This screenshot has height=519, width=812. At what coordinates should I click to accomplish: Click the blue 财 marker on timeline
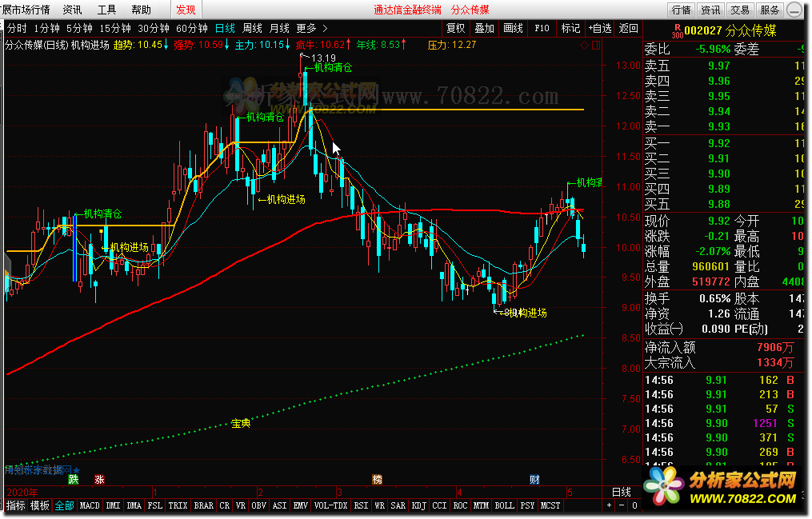pyautogui.click(x=535, y=479)
